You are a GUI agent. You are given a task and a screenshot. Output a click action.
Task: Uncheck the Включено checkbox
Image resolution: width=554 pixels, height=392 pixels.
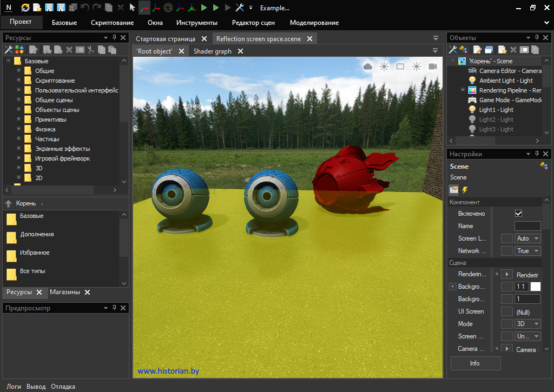518,214
